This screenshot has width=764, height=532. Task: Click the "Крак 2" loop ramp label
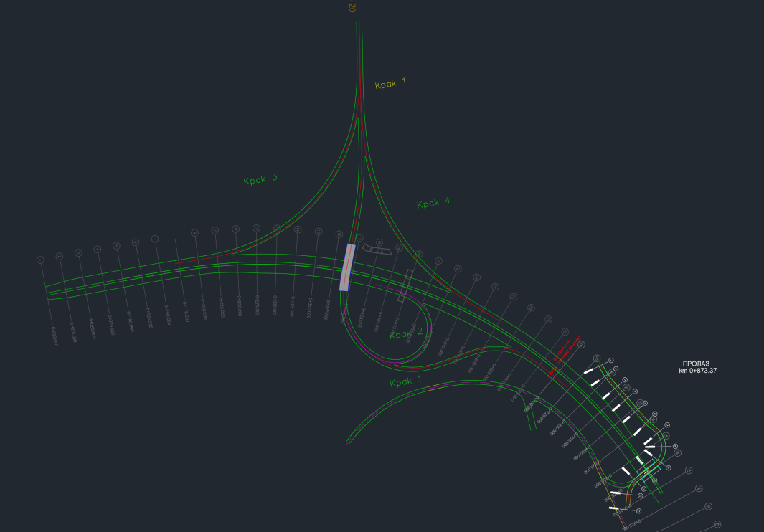point(406,333)
